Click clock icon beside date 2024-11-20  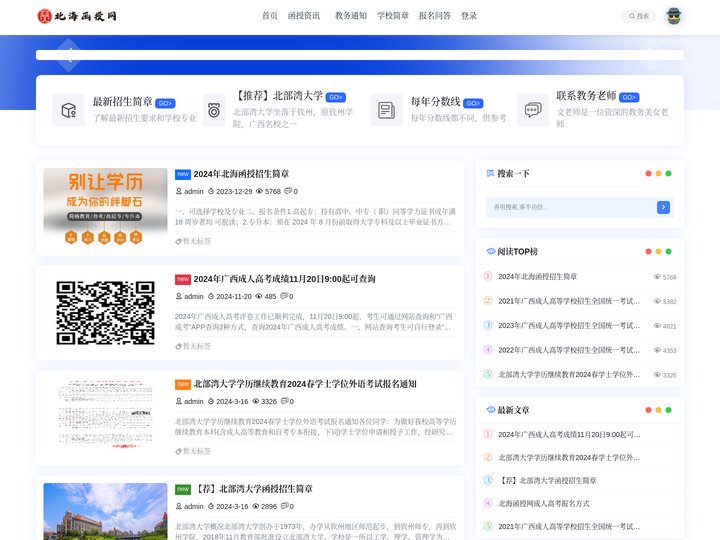click(211, 296)
